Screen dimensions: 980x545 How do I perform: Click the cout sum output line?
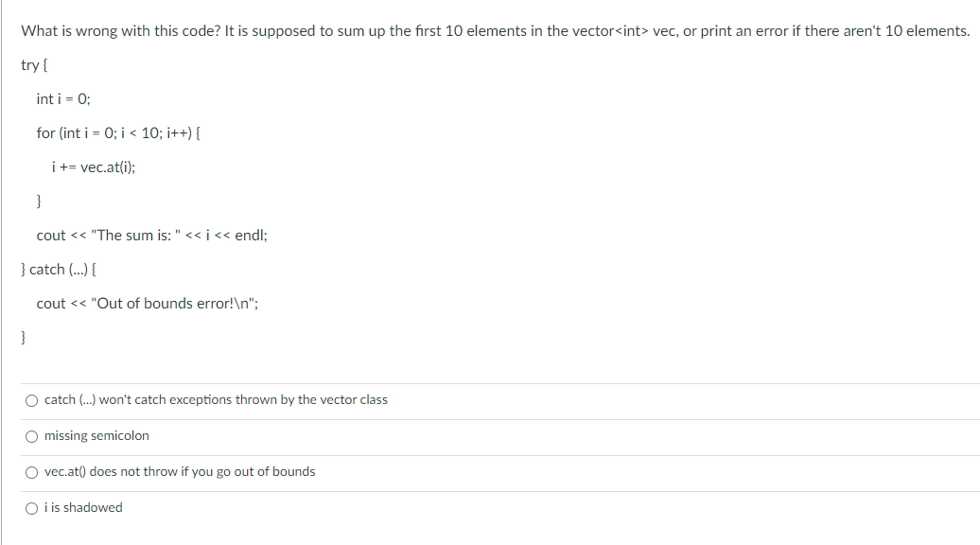tap(151, 235)
